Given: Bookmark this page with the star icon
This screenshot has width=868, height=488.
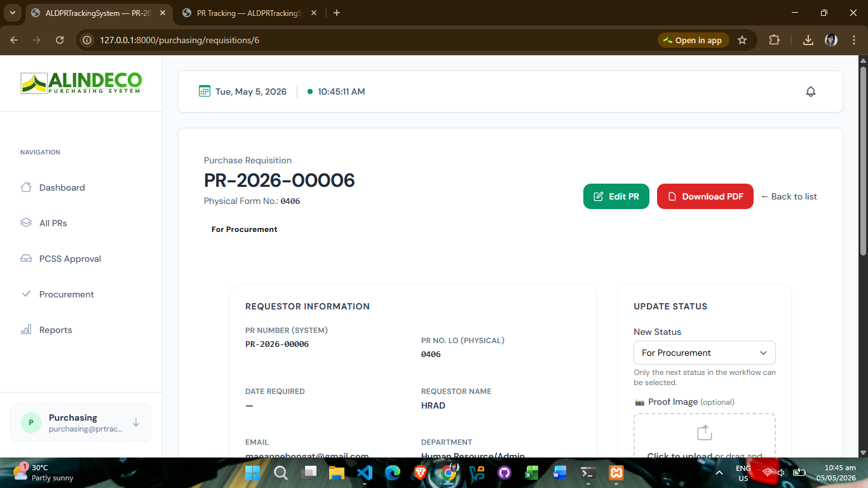Looking at the screenshot, I should [742, 40].
